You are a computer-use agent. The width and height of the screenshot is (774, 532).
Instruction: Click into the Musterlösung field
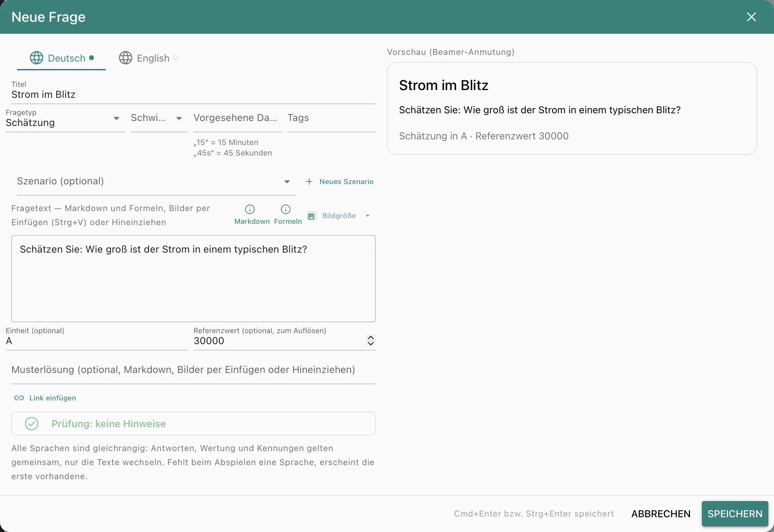coord(193,370)
